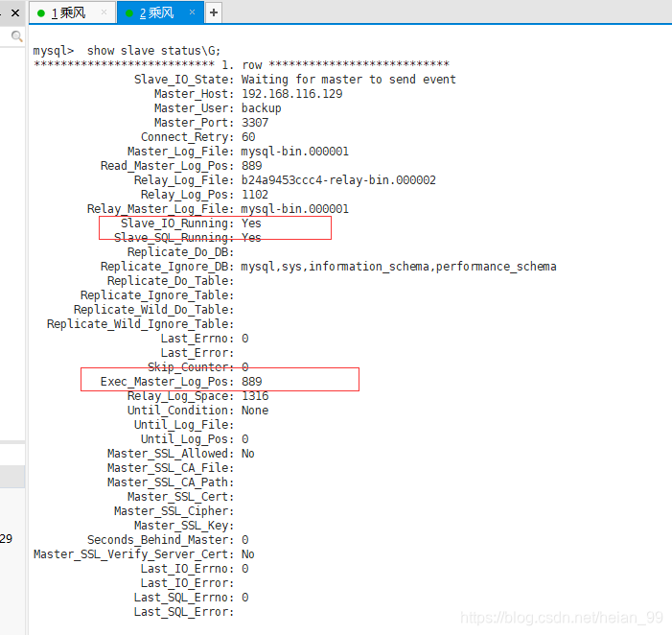672x635 pixels.
Task: Click the Master_SSL_Allowed 'No' value
Action: pyautogui.click(x=247, y=454)
